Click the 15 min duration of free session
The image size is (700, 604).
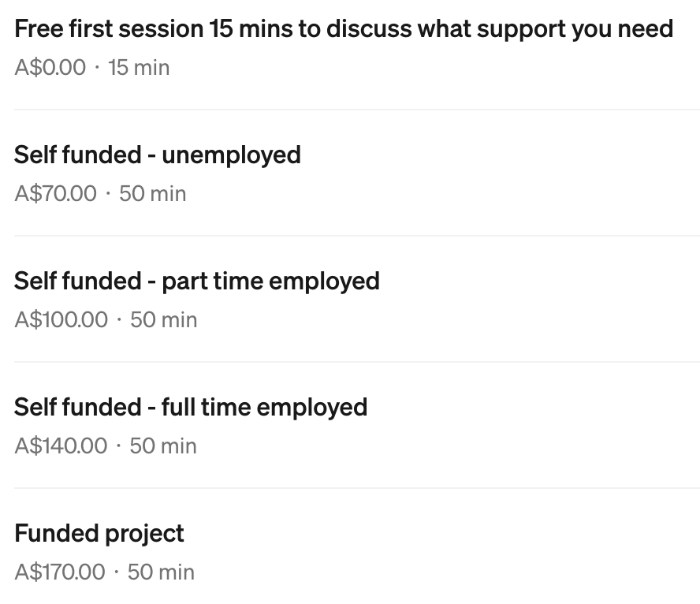(139, 67)
